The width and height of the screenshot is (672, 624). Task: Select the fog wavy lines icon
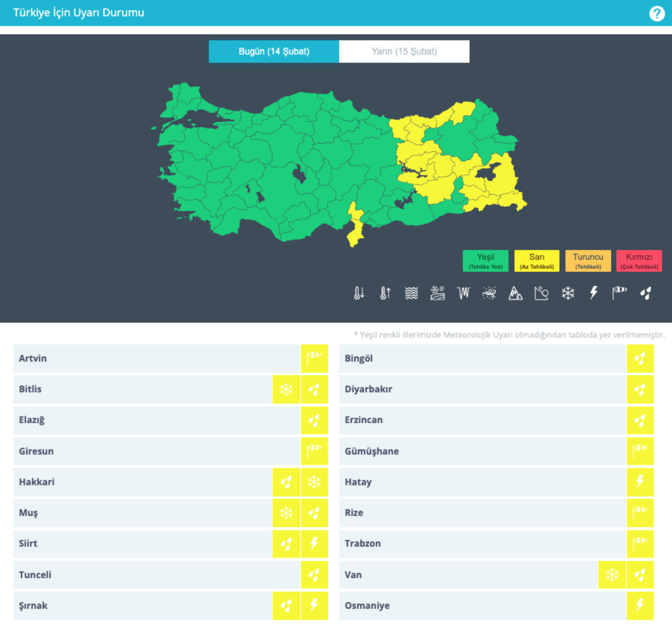(411, 293)
